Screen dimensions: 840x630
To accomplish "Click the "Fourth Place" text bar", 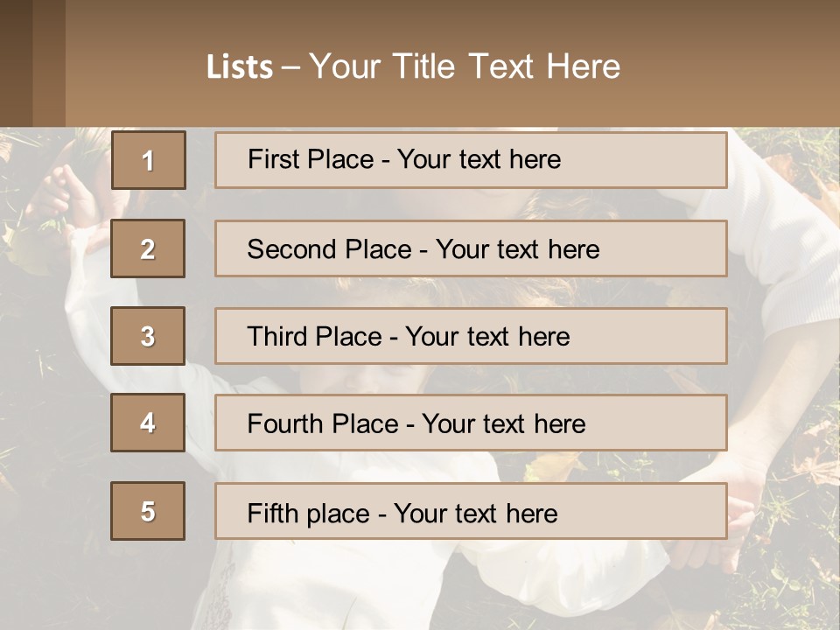I will point(471,423).
